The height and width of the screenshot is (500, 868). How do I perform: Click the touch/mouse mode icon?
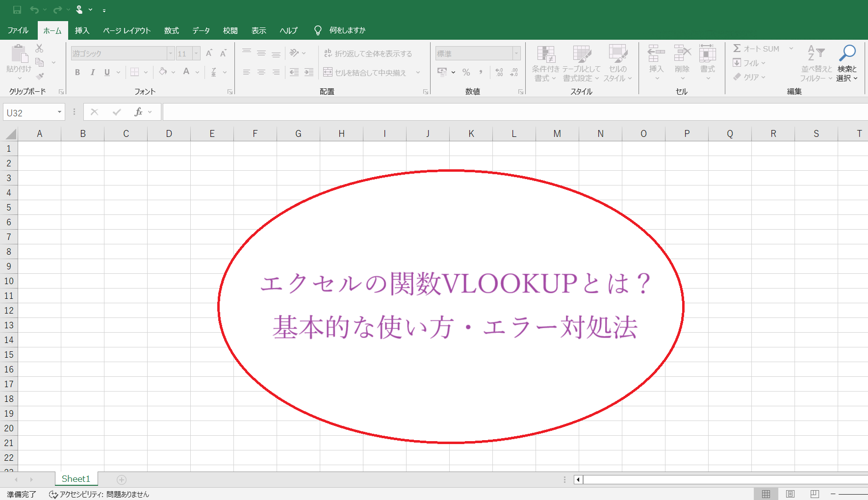click(x=79, y=9)
